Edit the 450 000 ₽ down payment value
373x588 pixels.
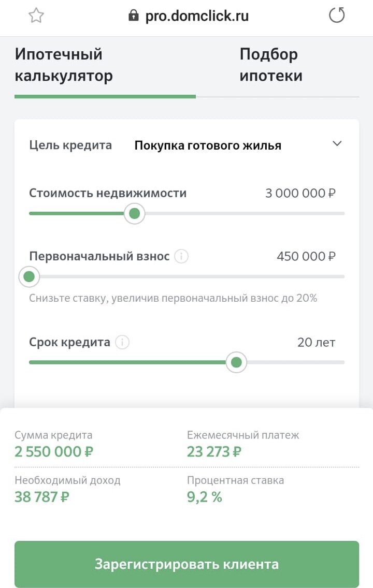pyautogui.click(x=306, y=257)
